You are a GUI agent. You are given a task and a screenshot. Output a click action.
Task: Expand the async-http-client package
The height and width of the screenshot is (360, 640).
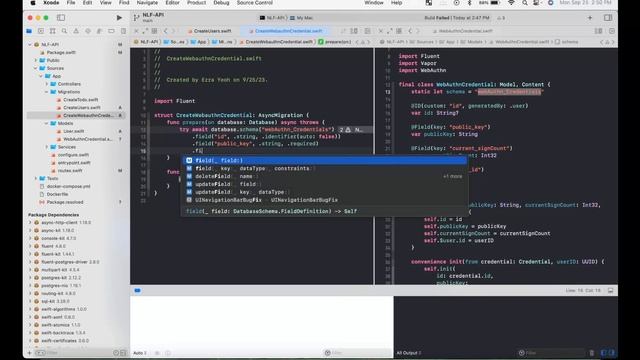click(30, 222)
